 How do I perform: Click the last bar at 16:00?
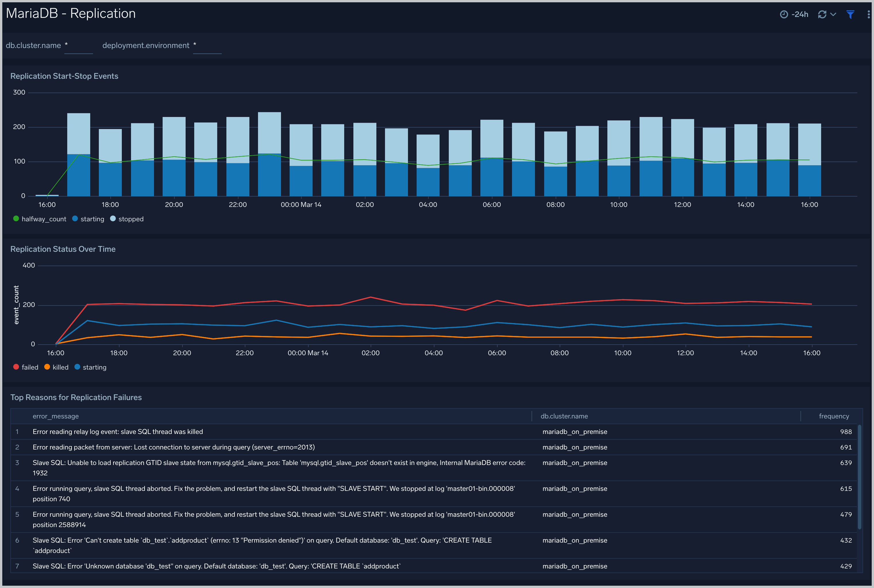pos(810,160)
